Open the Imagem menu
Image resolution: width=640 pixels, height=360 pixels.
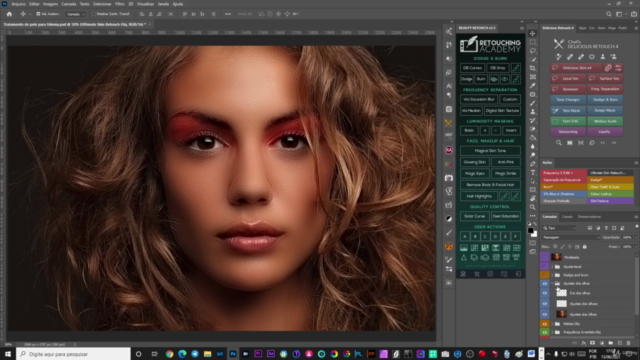click(50, 4)
